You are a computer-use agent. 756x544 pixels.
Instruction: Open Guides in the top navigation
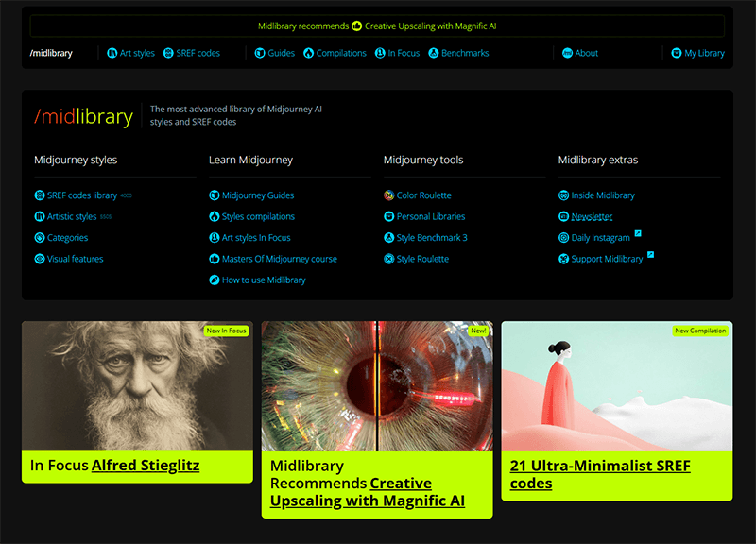(x=275, y=53)
